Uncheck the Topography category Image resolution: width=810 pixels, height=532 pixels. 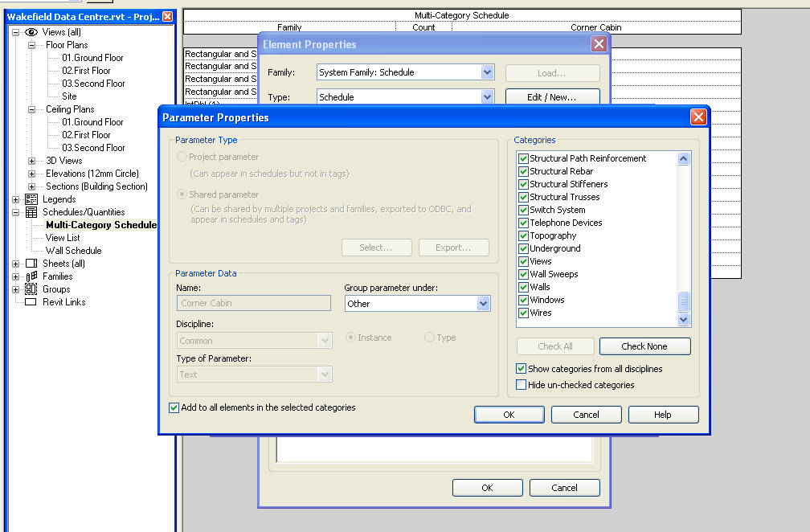(523, 236)
